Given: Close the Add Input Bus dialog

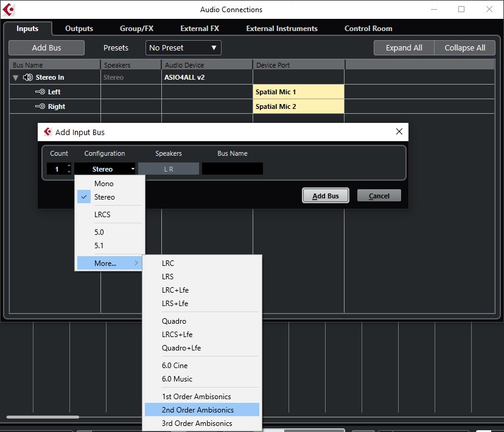Looking at the screenshot, I should [399, 131].
